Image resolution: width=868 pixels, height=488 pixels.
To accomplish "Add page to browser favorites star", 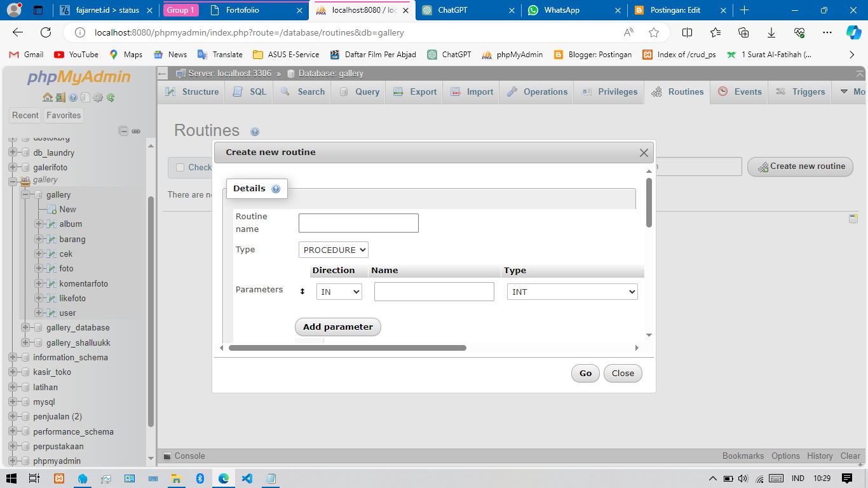I will click(x=654, y=32).
